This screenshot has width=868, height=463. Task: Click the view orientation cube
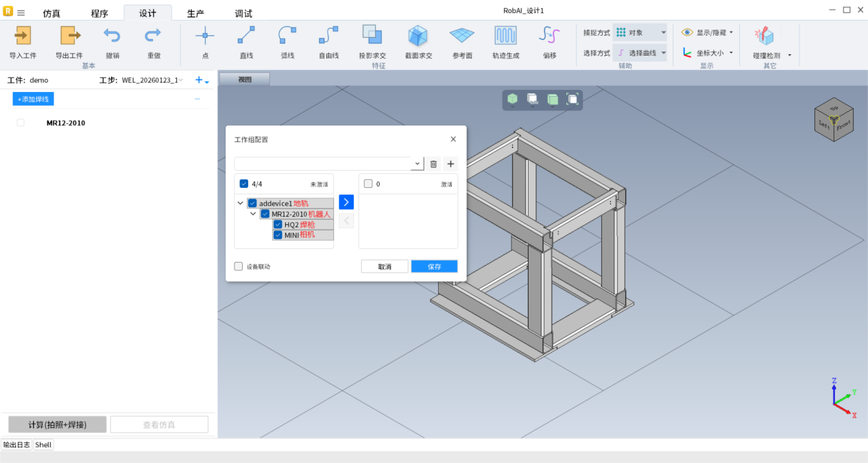click(834, 120)
